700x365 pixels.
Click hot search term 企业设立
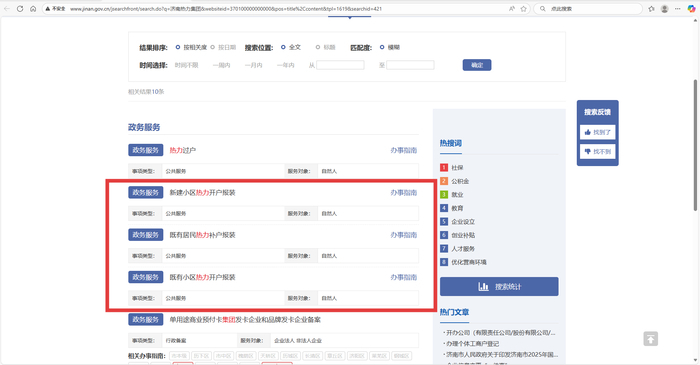[x=463, y=222]
